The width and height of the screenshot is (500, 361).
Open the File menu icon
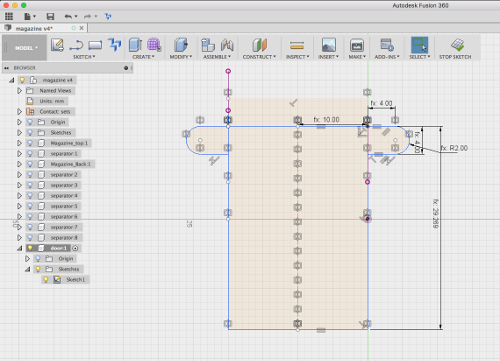pyautogui.click(x=29, y=16)
